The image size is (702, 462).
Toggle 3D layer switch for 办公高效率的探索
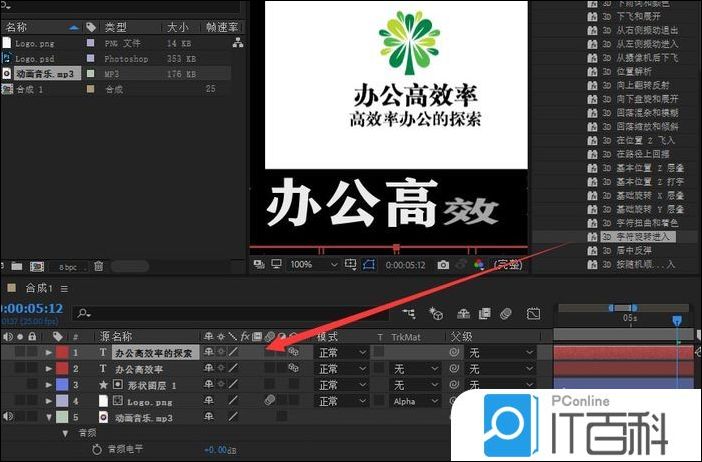pos(293,352)
